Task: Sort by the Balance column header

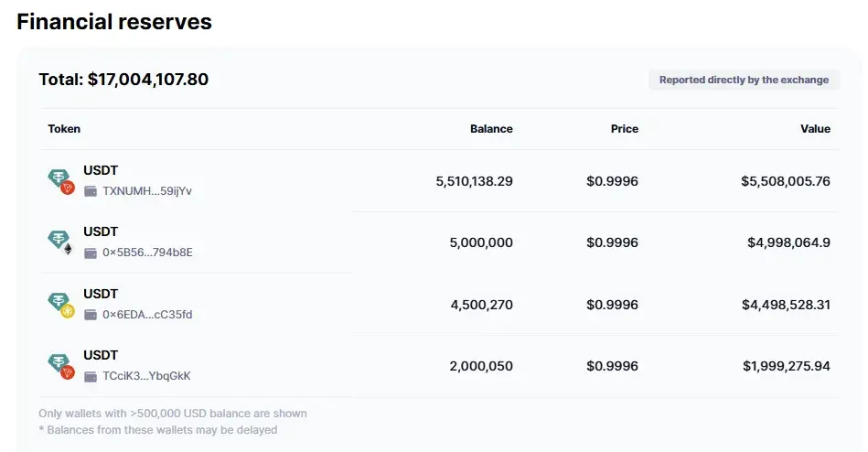Action: 491,128
